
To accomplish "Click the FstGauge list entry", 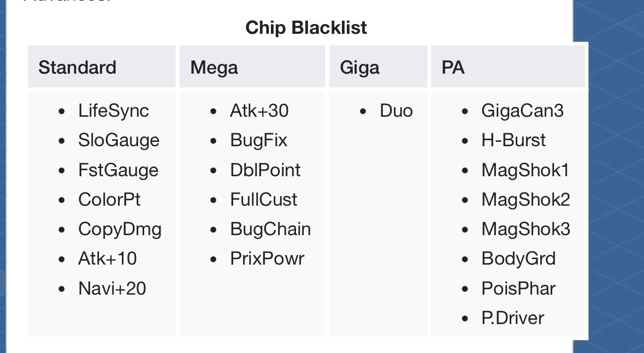I will point(119,170).
